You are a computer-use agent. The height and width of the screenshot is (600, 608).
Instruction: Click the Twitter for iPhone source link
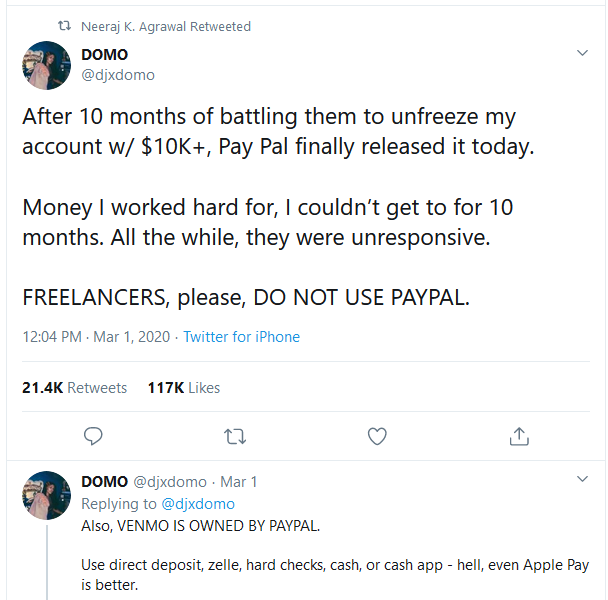coord(241,337)
